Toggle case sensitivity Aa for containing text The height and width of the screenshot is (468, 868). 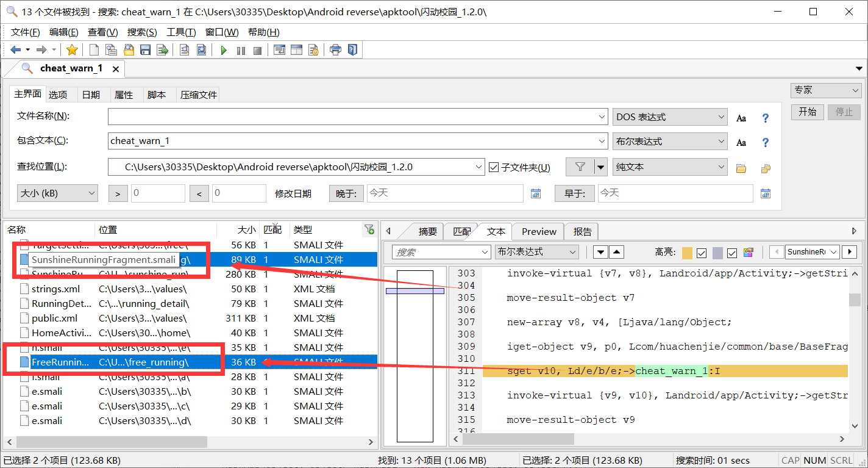tap(741, 142)
